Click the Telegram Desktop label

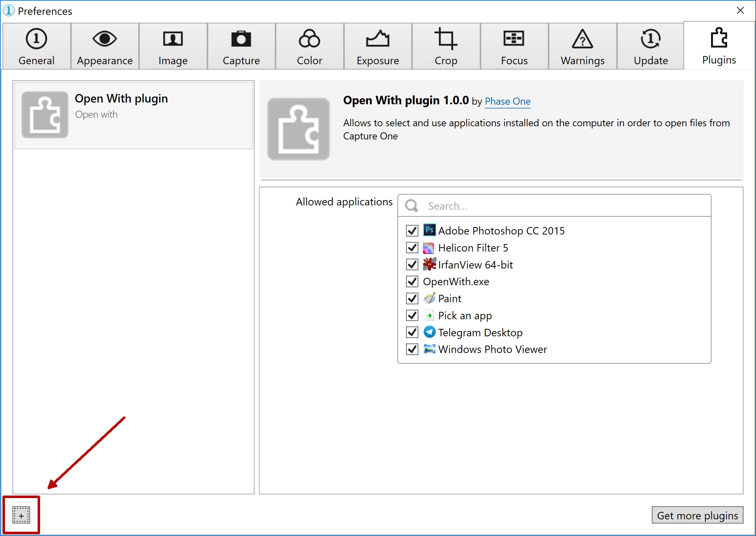480,333
